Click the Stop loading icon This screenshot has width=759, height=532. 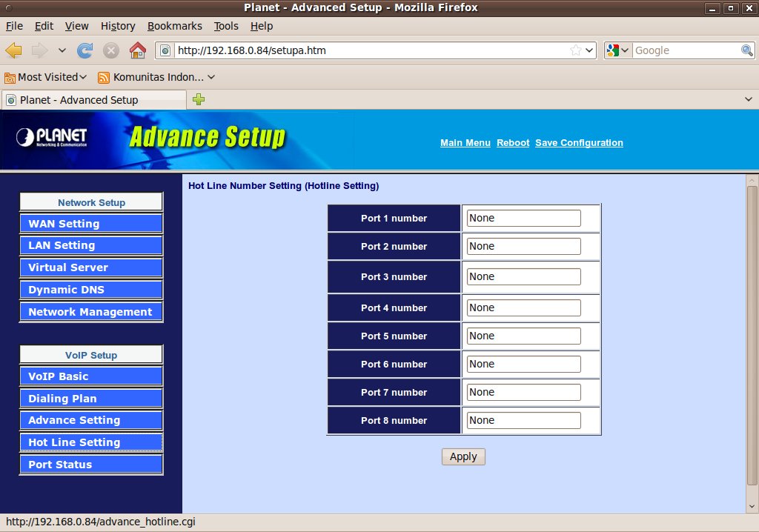pos(111,50)
